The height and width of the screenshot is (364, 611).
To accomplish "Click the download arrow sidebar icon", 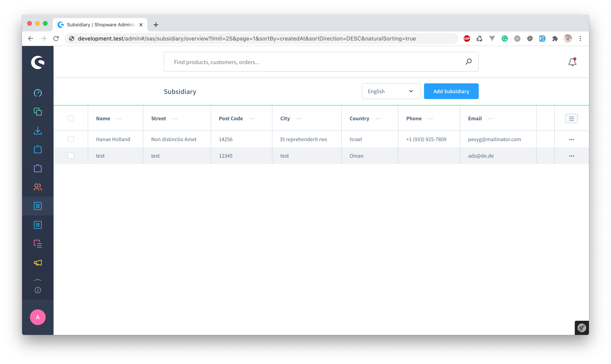I will coord(38,131).
